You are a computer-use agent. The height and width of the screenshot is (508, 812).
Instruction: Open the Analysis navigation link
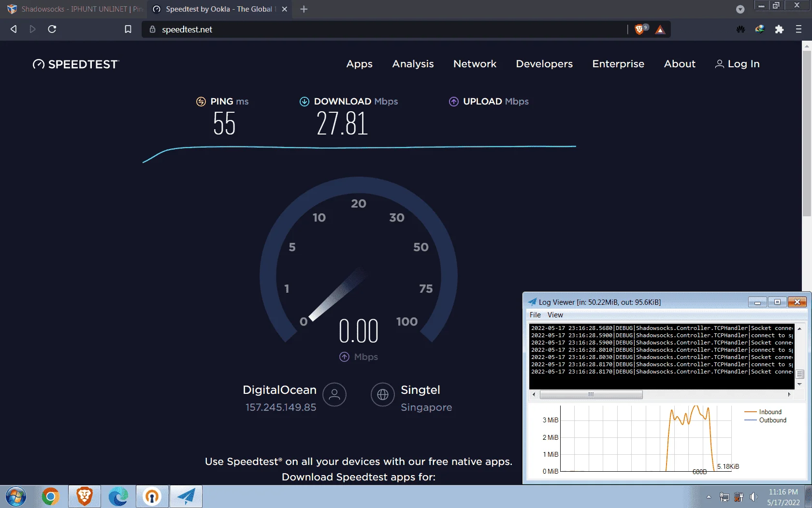click(413, 64)
